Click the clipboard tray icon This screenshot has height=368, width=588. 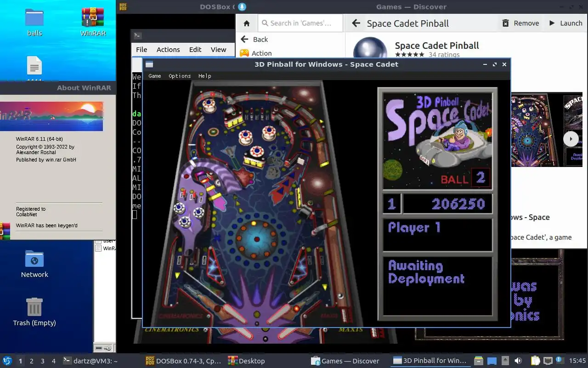point(536,361)
